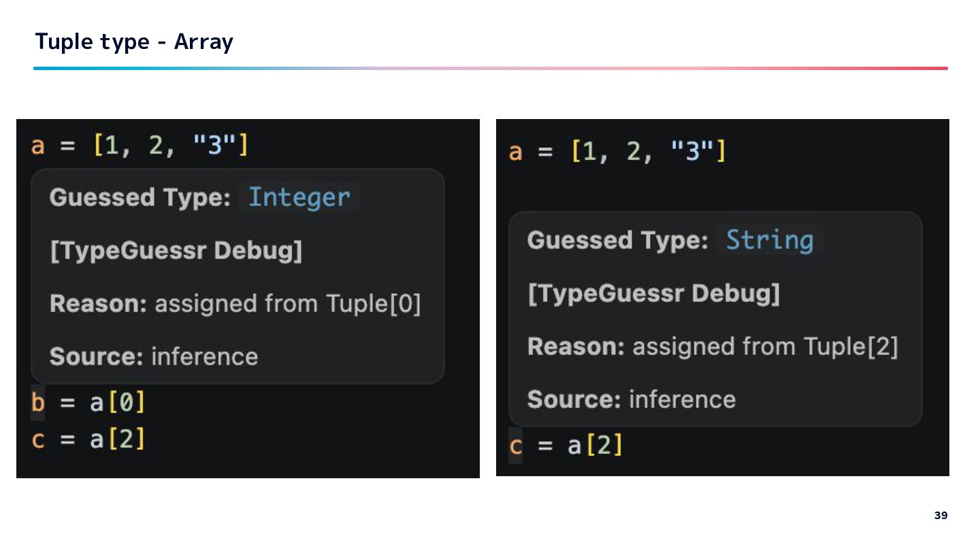Click the slide title "Tuple type - Array"
Screen dimensions: 980x551
(x=134, y=42)
